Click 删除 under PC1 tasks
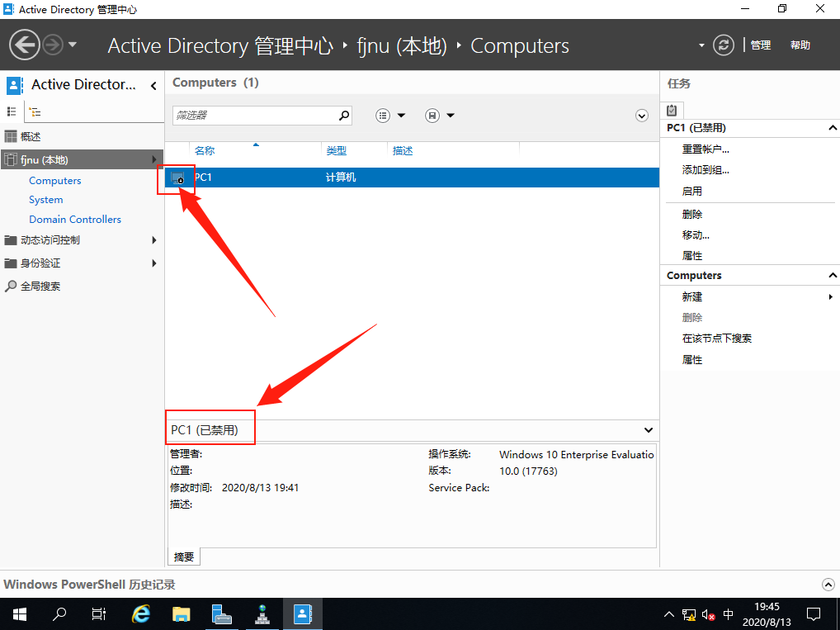Screen dimensions: 840x630 click(x=692, y=215)
